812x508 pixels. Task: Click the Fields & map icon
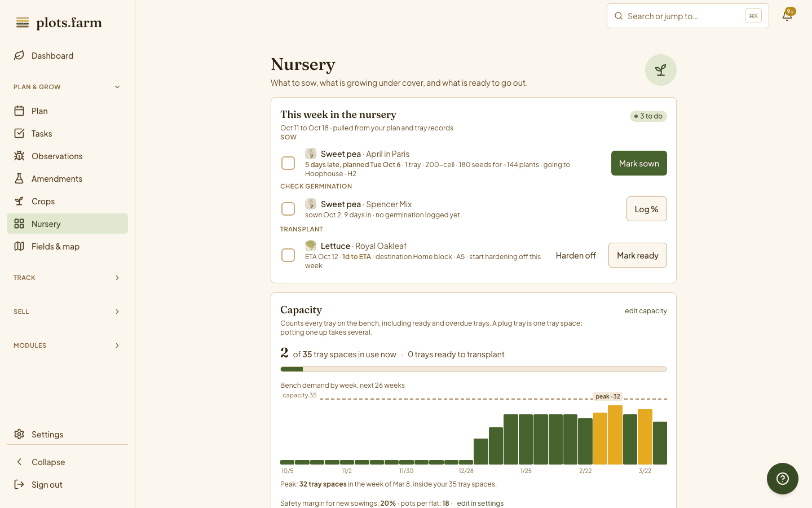[x=19, y=246]
